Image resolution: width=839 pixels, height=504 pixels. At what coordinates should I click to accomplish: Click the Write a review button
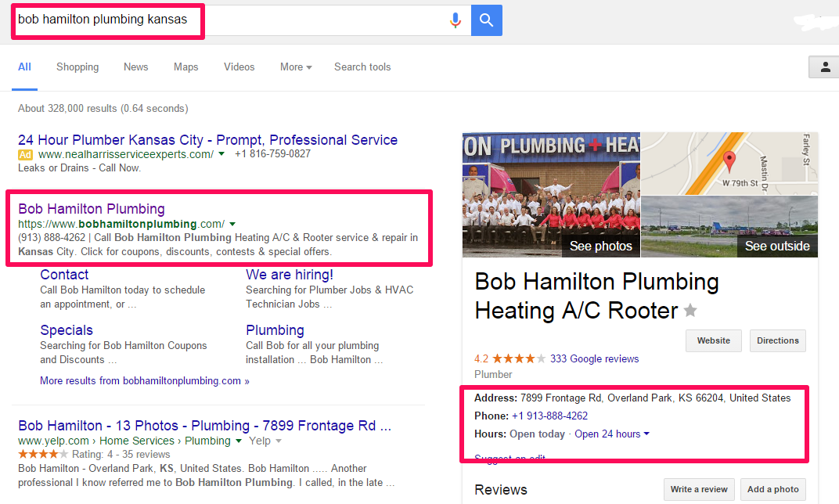(699, 489)
